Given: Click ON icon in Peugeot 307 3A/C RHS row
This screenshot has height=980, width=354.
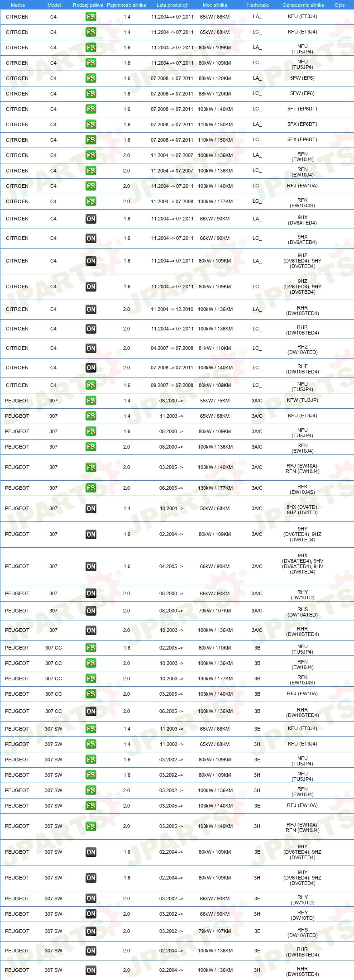Looking at the screenshot, I should 91,611.
